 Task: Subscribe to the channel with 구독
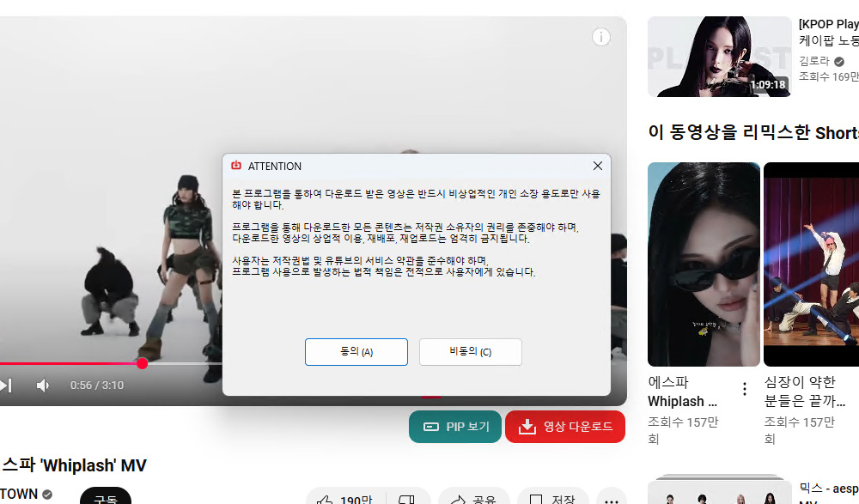click(x=106, y=497)
